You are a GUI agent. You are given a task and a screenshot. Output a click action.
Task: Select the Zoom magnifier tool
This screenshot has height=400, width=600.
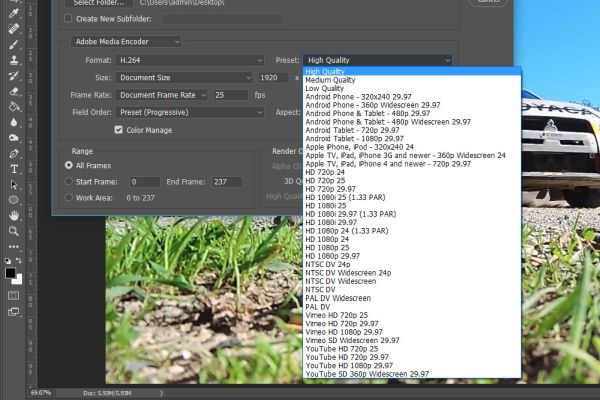point(14,231)
